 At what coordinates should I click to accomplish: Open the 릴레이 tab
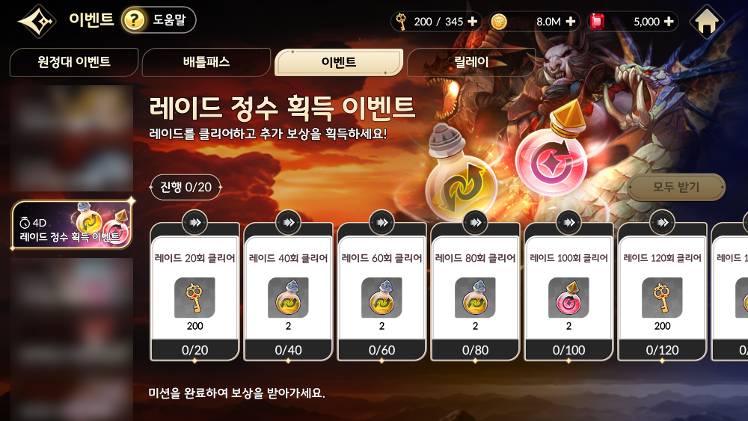click(x=471, y=62)
